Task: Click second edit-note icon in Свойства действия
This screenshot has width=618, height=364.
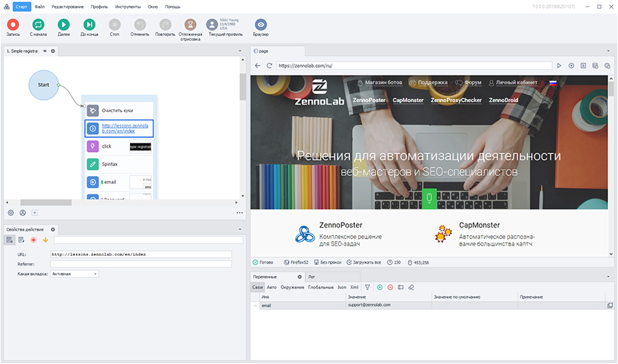Action: 21,240
